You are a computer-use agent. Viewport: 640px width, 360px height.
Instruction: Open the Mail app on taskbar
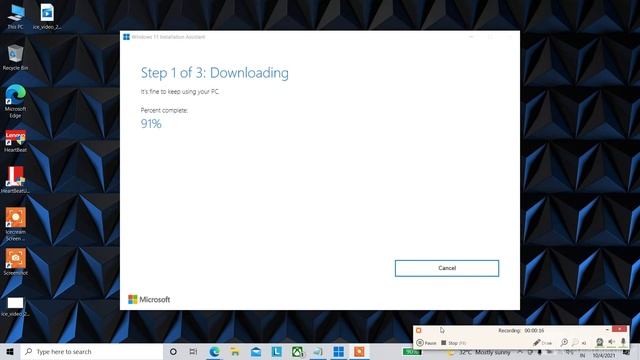tap(256, 351)
